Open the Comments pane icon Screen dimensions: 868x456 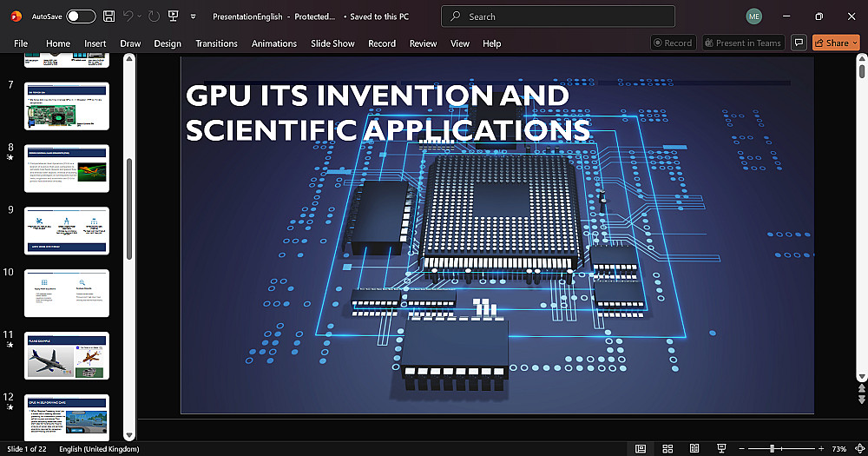click(x=799, y=43)
